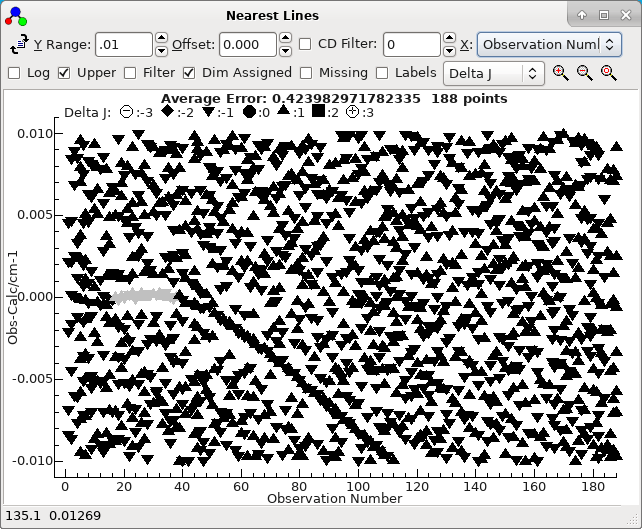Enable the Filter checkbox
Image resolution: width=642 pixels, height=529 pixels.
pos(130,73)
